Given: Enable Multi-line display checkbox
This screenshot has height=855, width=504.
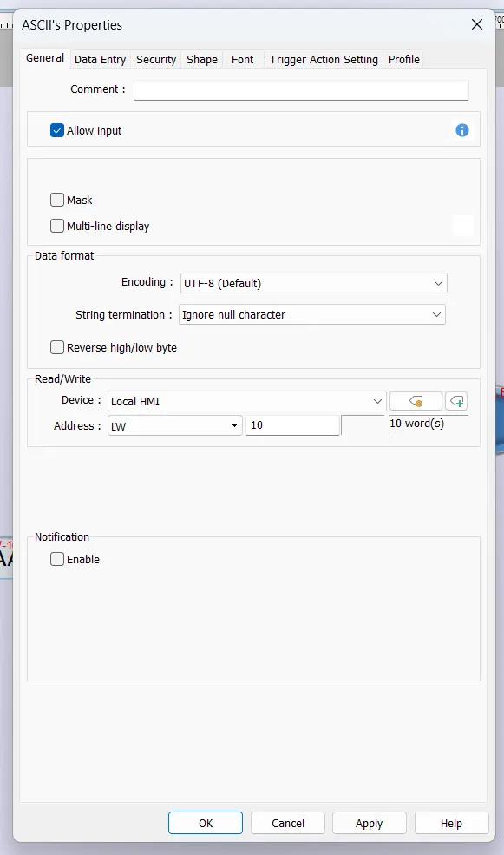Looking at the screenshot, I should 57,226.
